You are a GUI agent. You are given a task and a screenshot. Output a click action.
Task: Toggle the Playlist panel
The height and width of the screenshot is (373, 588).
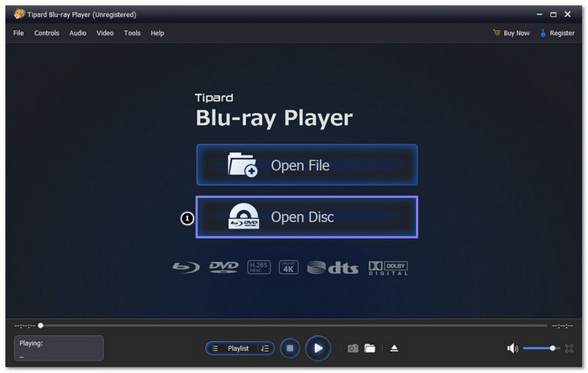tap(232, 348)
